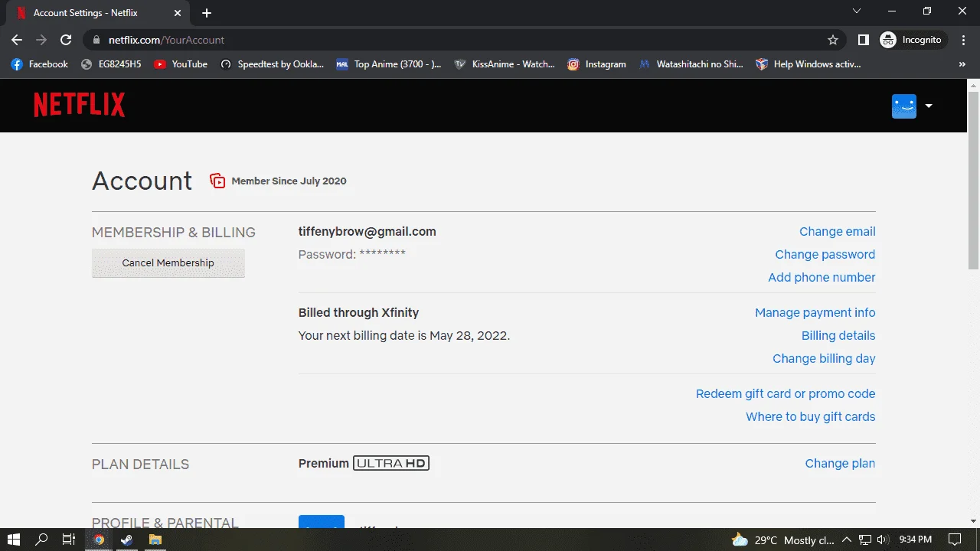Screen dimensions: 980x551
Task: Select the Account Settings - Netflix tab
Action: pos(98,13)
